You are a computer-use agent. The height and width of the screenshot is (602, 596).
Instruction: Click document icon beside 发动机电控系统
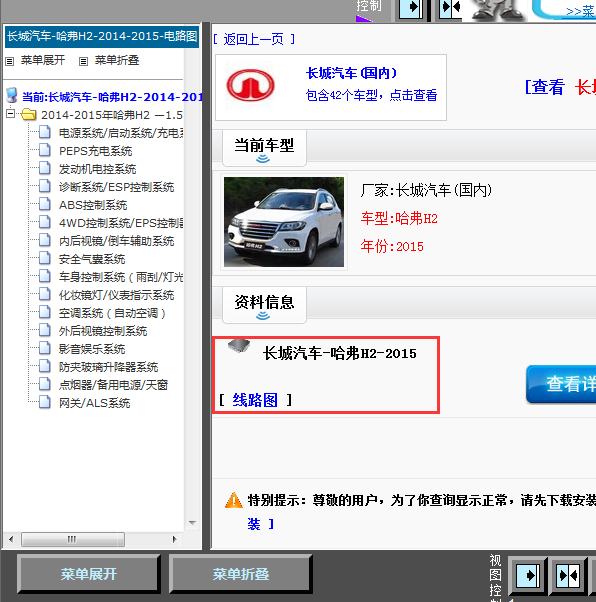(45, 168)
